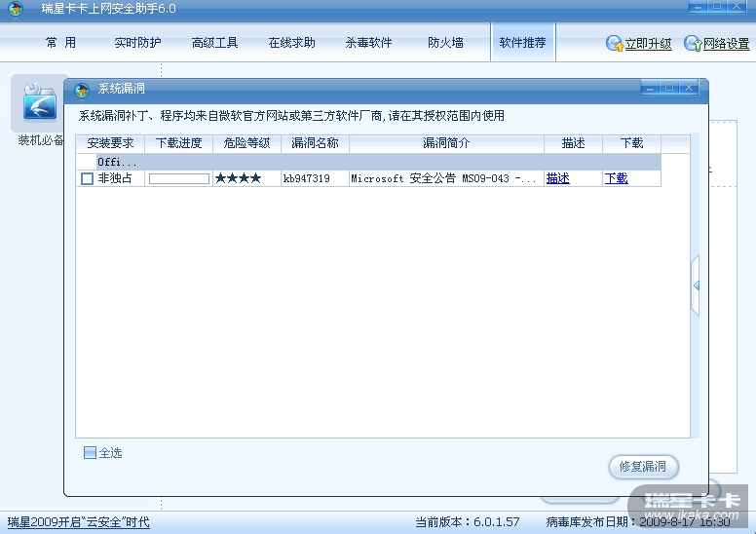Click the 非独占 install requirement cell
Screen dimensions: 756x534
coord(115,178)
